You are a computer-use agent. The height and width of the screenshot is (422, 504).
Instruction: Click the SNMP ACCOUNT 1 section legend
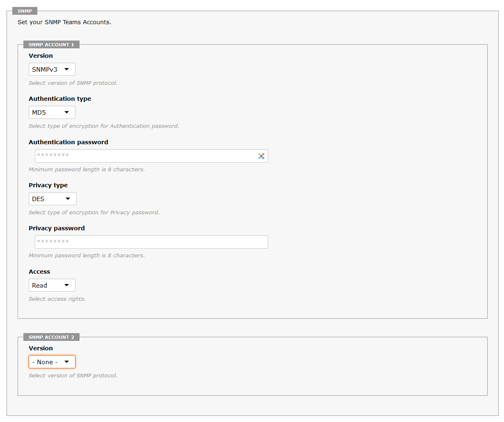click(x=51, y=45)
